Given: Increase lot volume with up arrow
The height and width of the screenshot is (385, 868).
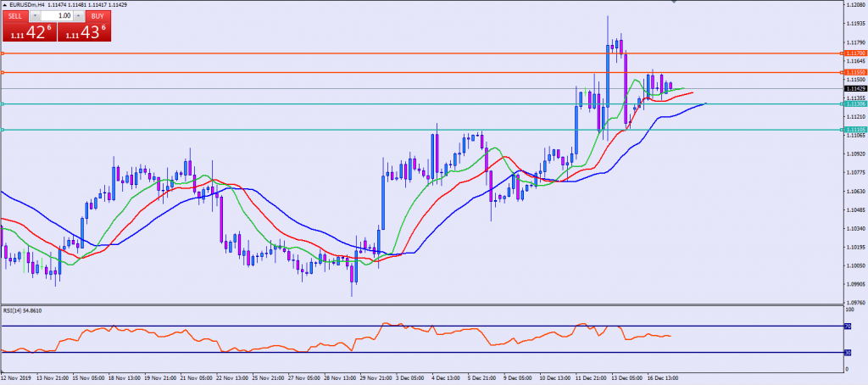Looking at the screenshot, I should tap(77, 16).
